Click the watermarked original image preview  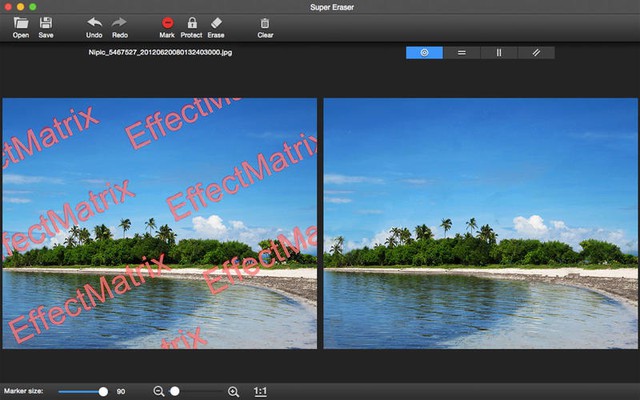(159, 223)
